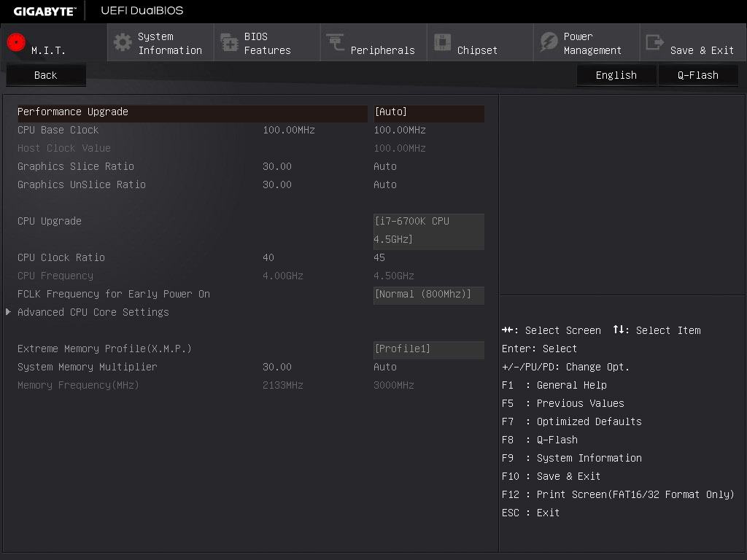Screen dimensions: 747x560
Task: Select the Performance Upgrade row label
Action: coord(73,112)
